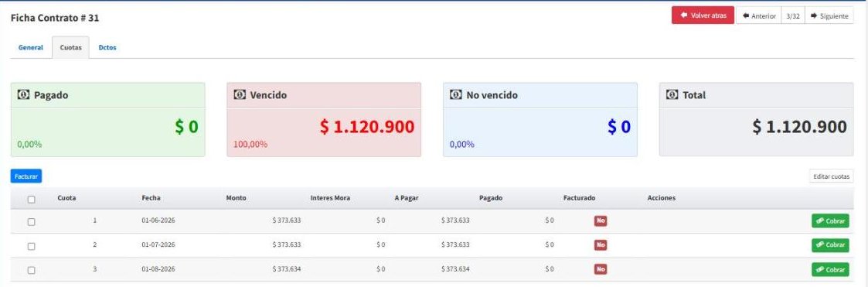Image resolution: width=868 pixels, height=287 pixels.
Task: Go to next contract with Siguiente
Action: (x=829, y=16)
